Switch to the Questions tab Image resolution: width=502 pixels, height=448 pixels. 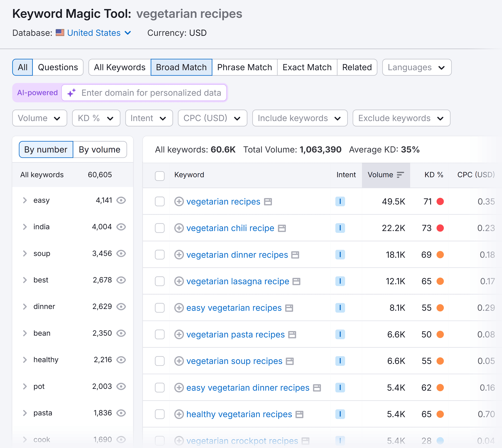[58, 67]
